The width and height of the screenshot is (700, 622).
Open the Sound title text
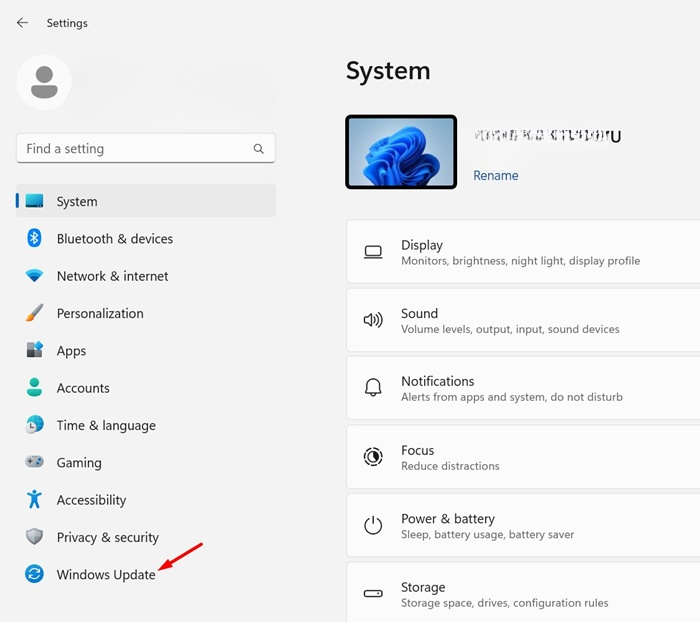(x=419, y=313)
